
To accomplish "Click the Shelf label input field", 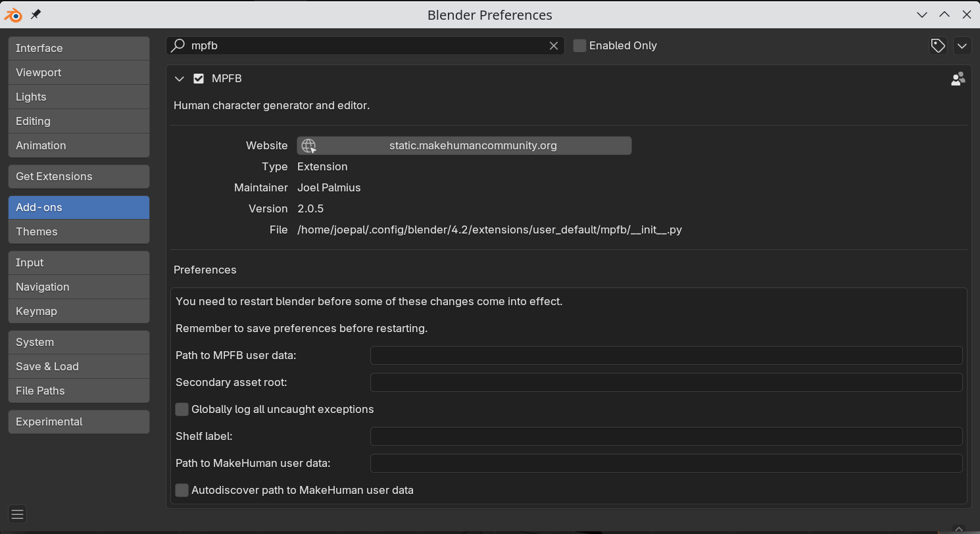I will point(666,436).
